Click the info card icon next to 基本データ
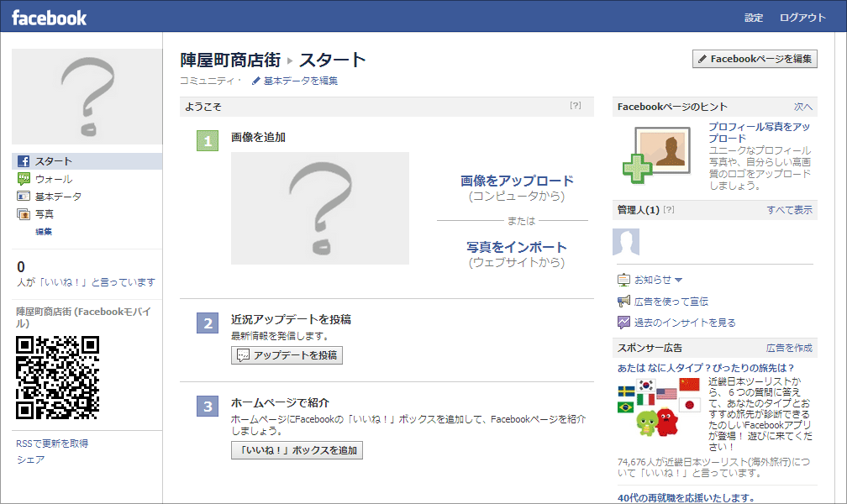Screen dimensions: 847x504 [24, 196]
